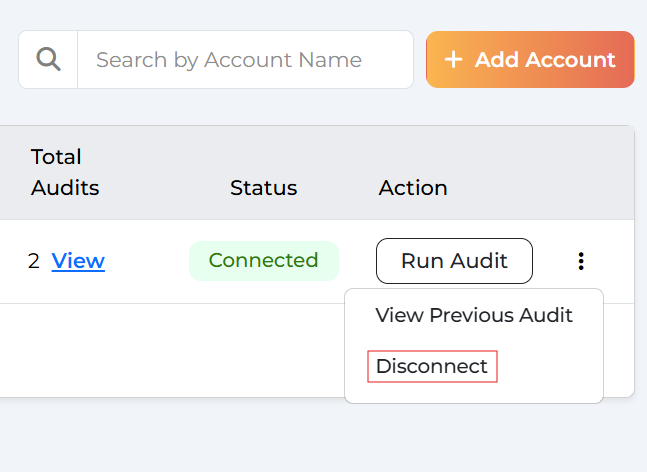Open the View link beside total audits
The height and width of the screenshot is (472, 647).
[78, 261]
